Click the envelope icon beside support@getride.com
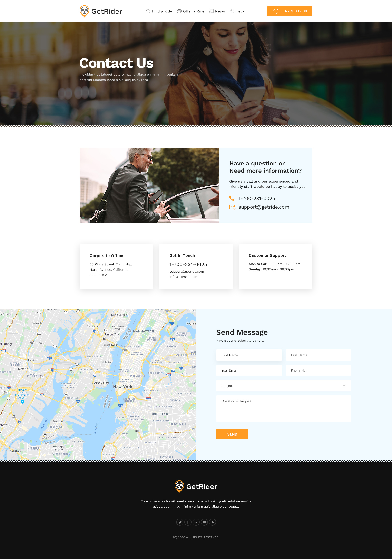Image resolution: width=392 pixels, height=559 pixels. coord(232,207)
